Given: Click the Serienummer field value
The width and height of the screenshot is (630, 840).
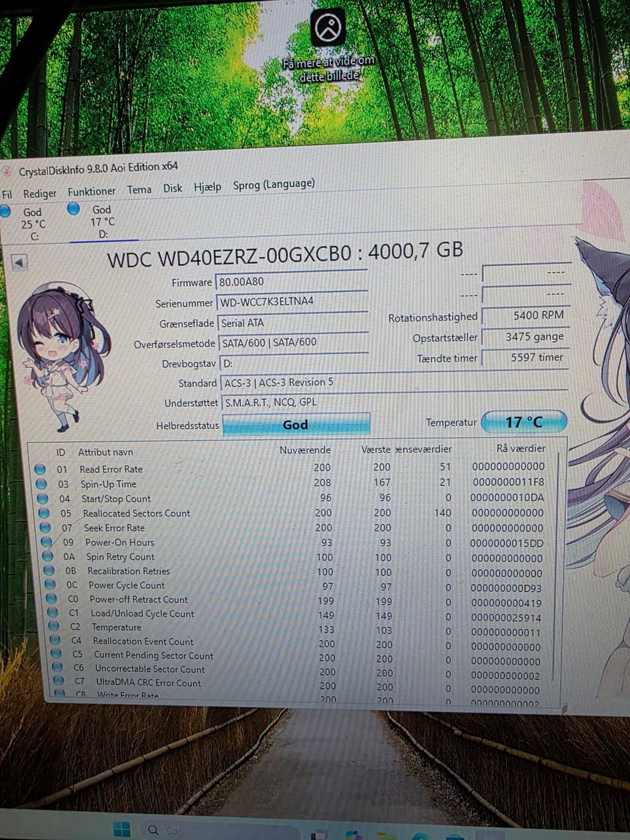Looking at the screenshot, I should (291, 302).
